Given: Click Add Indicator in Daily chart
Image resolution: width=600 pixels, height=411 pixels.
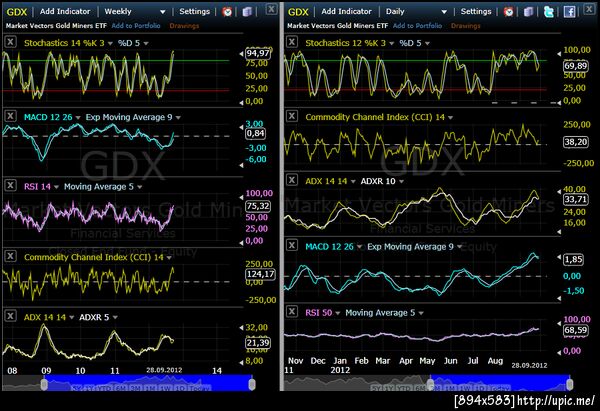Looking at the screenshot, I should pyautogui.click(x=346, y=11).
